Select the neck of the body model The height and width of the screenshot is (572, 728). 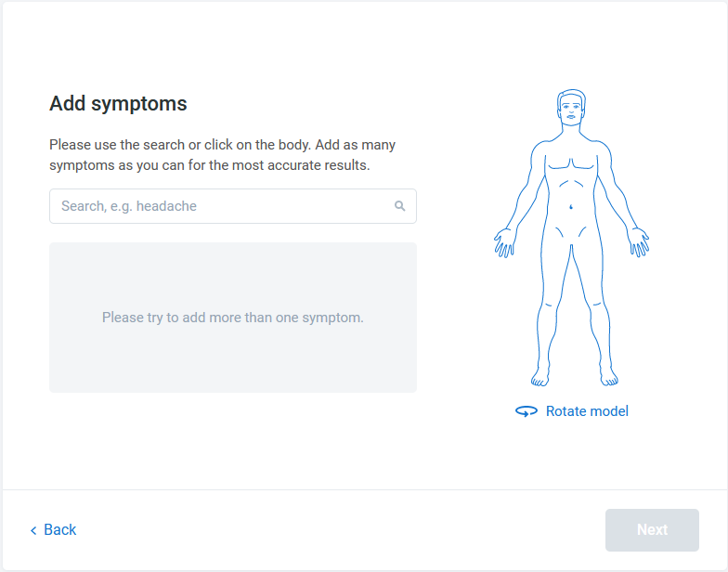(571, 133)
